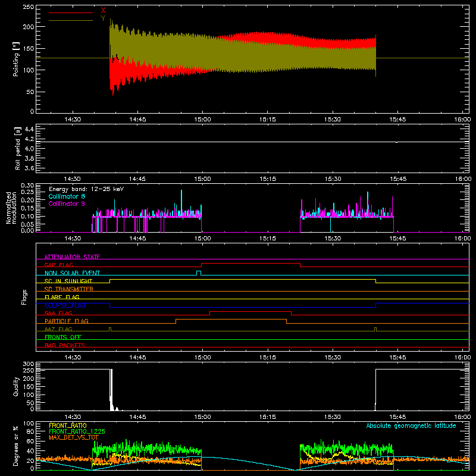Select the BAD_PACKETS flag label
476x476 pixels.
(65, 345)
